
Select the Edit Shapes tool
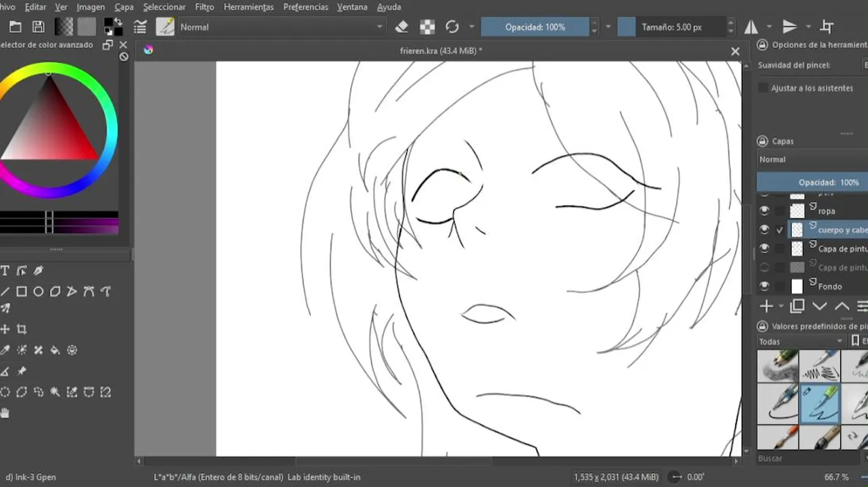(22, 271)
